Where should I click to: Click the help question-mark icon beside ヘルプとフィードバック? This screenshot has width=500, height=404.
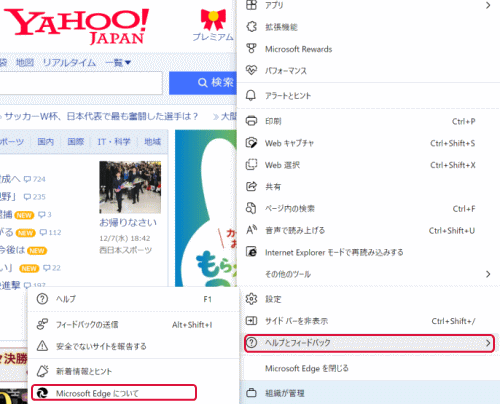(252, 342)
